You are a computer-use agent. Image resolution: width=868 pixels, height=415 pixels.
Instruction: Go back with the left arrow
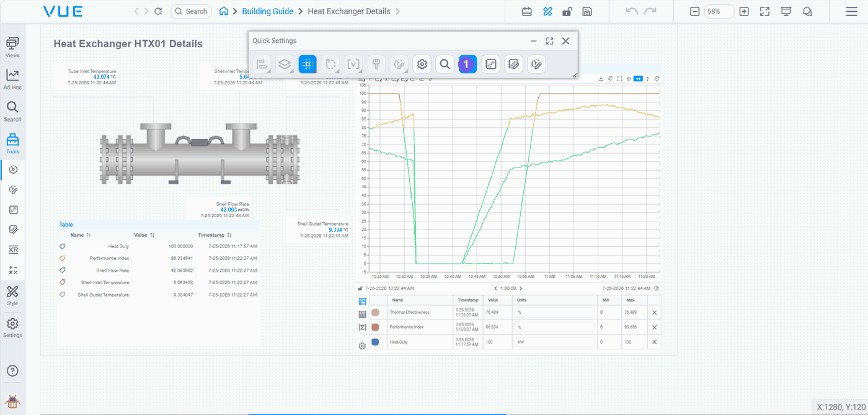[x=137, y=11]
